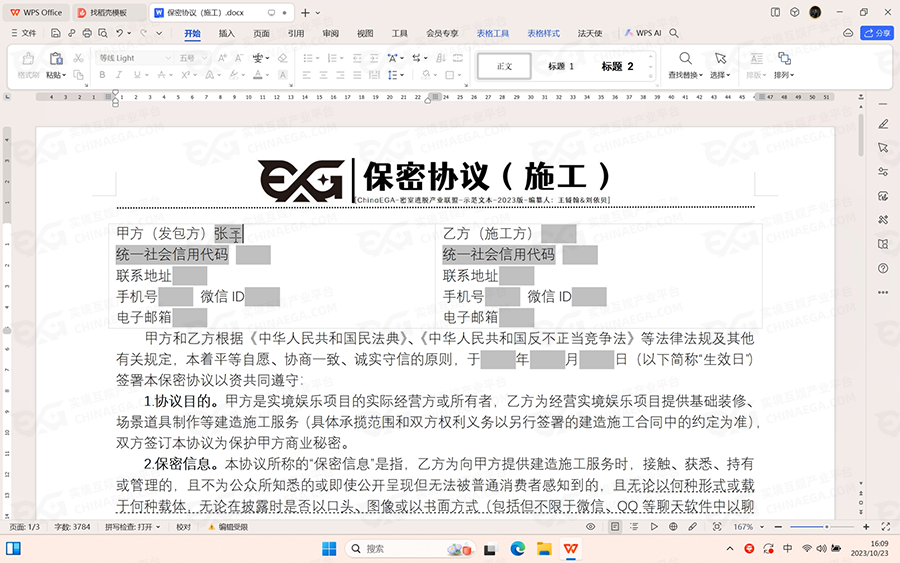
Task: Click the zoom slider in status bar
Action: point(820,527)
